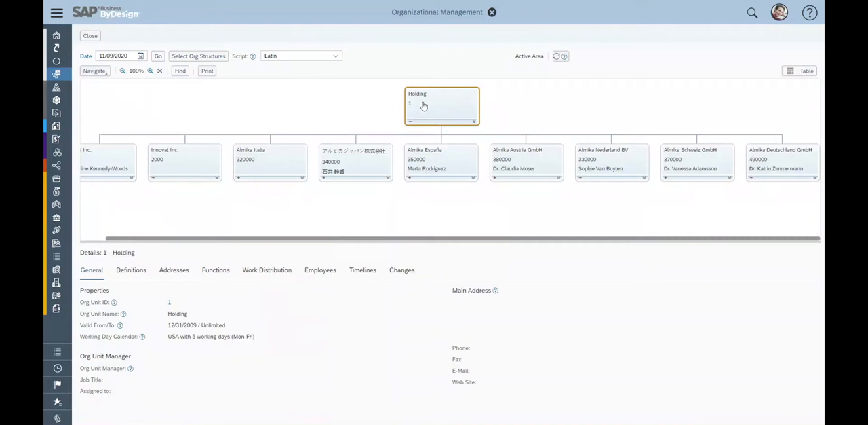
Task: Expand the Almika Austria GmbH node
Action: click(494, 178)
